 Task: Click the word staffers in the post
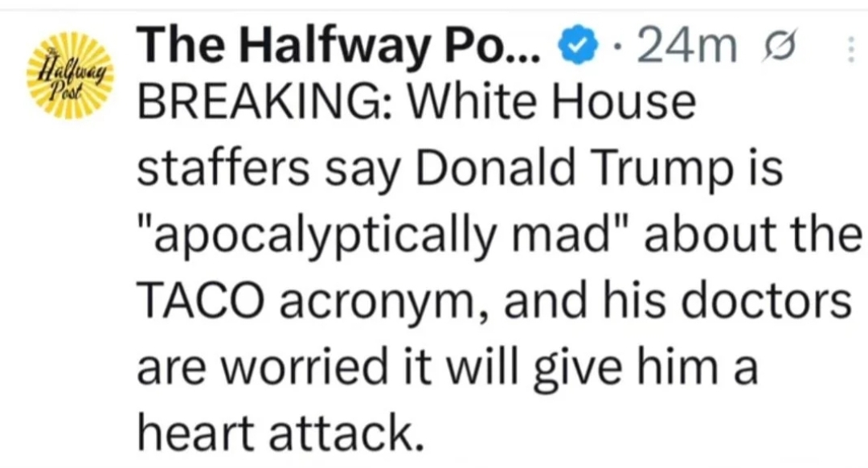pos(223,168)
